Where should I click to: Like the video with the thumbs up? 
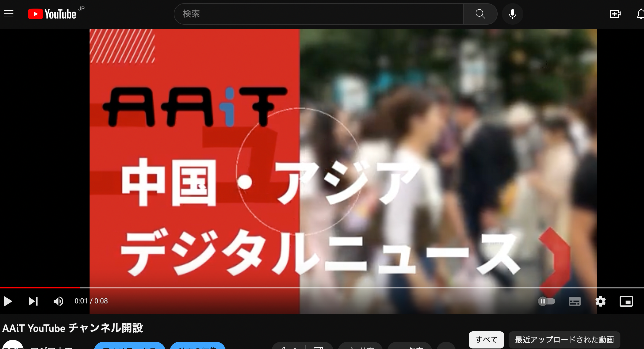coord(287,347)
